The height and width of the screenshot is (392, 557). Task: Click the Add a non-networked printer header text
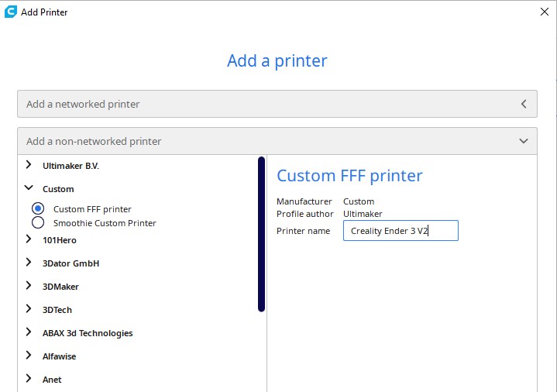[94, 142]
